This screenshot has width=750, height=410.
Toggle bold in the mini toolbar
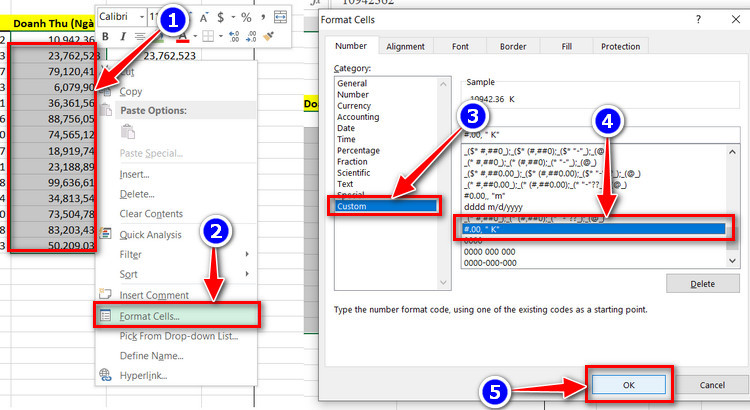[105, 36]
